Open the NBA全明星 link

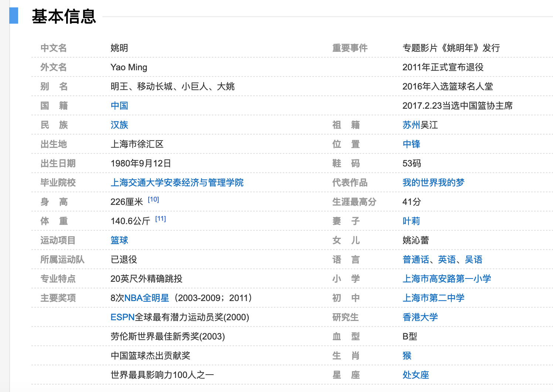click(x=147, y=298)
